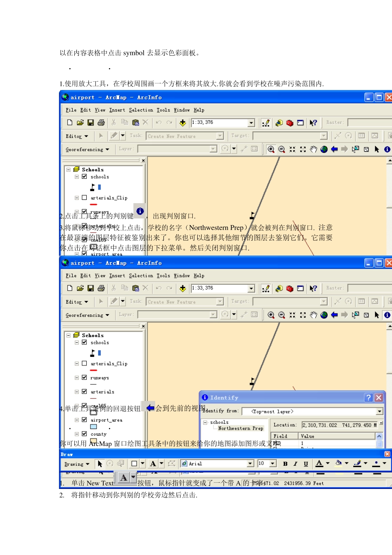The image size is (392, 555).
Task: Uncheck arterials layer in ArcMap window with Identify dialog
Action: pos(84,391)
